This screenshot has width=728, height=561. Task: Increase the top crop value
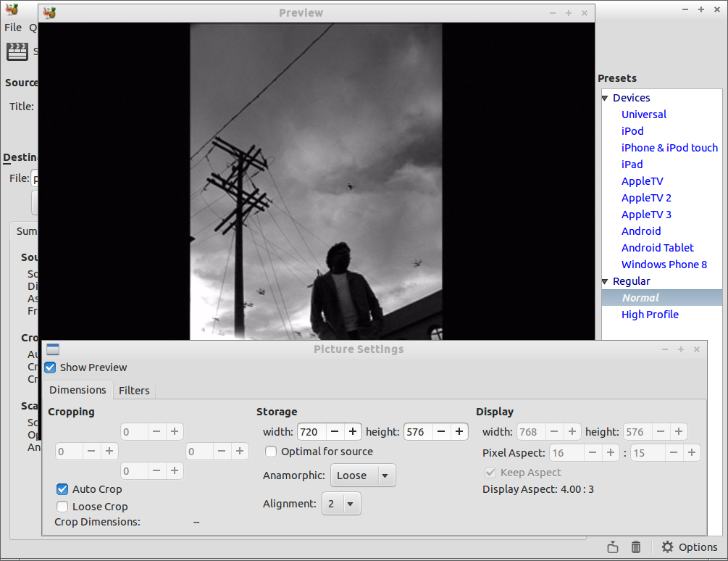coord(175,432)
